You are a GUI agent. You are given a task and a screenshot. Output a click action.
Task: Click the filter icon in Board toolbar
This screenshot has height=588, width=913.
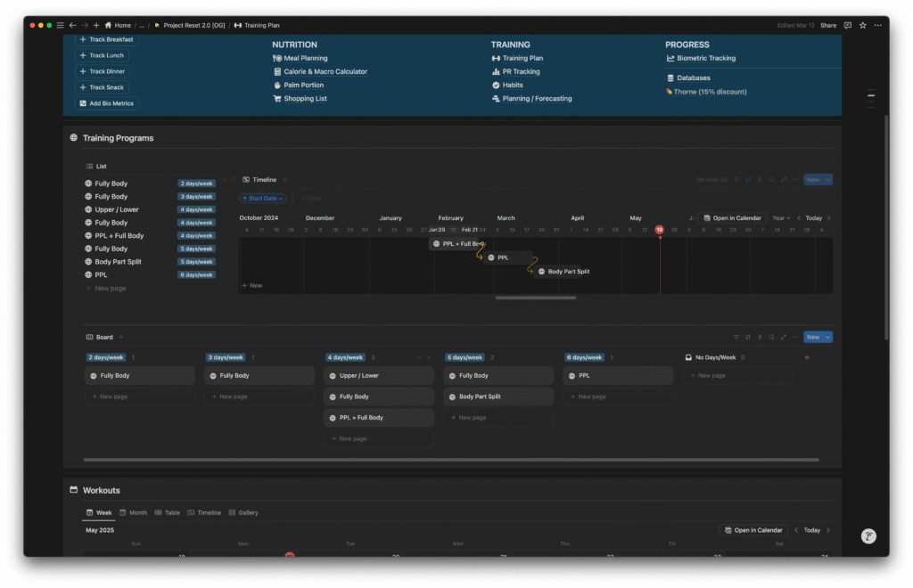[736, 337]
